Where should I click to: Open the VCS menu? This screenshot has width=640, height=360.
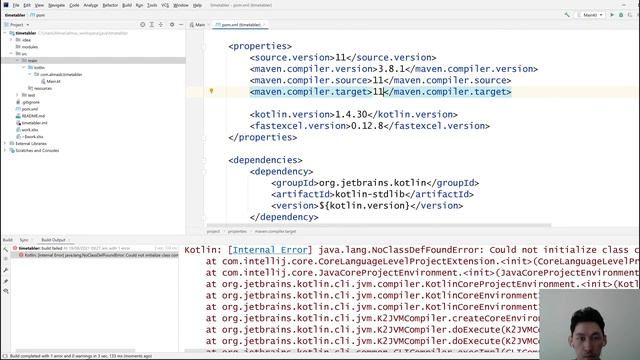pyautogui.click(x=165, y=5)
